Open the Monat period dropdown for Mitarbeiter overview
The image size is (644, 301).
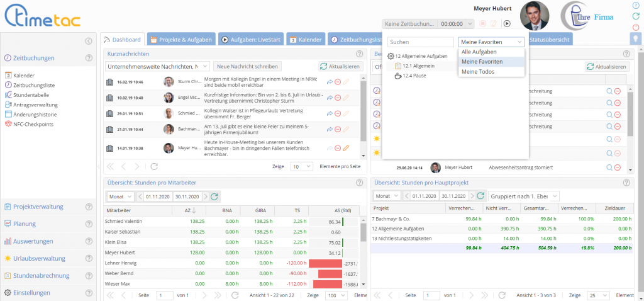click(x=120, y=196)
